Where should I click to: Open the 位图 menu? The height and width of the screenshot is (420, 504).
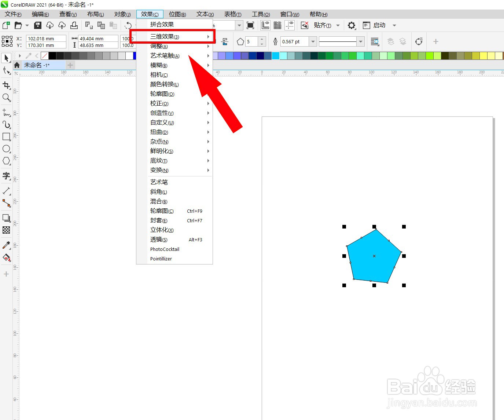[x=177, y=14]
